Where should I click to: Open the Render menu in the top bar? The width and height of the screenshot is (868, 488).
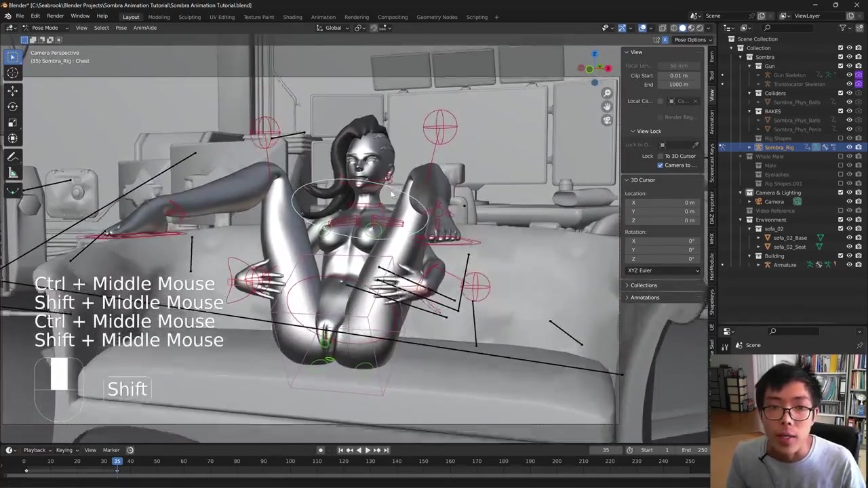[55, 16]
